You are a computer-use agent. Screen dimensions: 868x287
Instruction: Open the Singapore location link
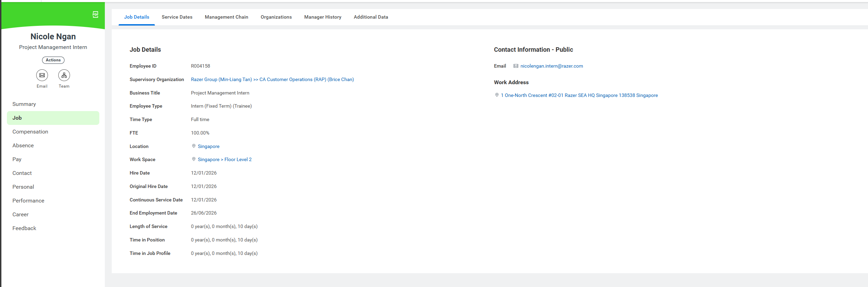[x=209, y=146]
